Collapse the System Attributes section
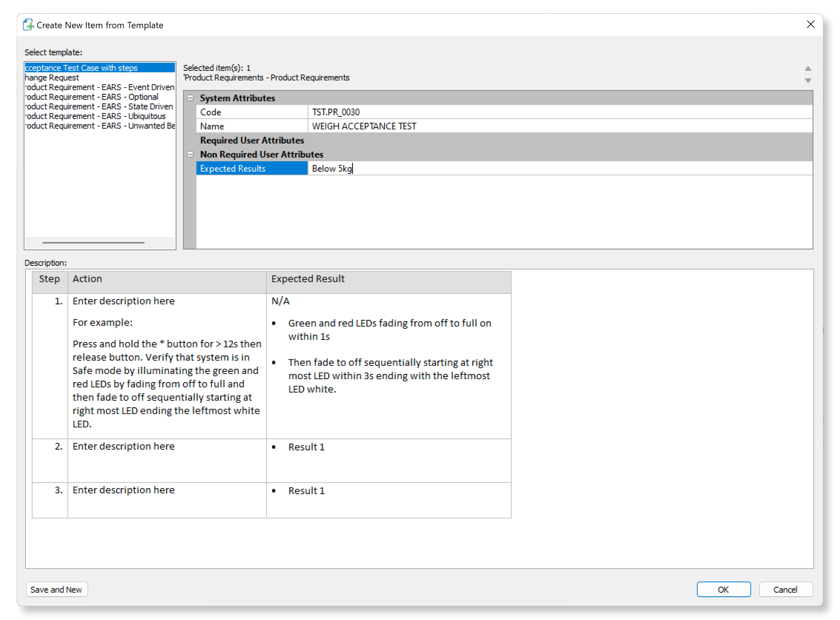Screen dimensions: 840x620 click(190, 98)
